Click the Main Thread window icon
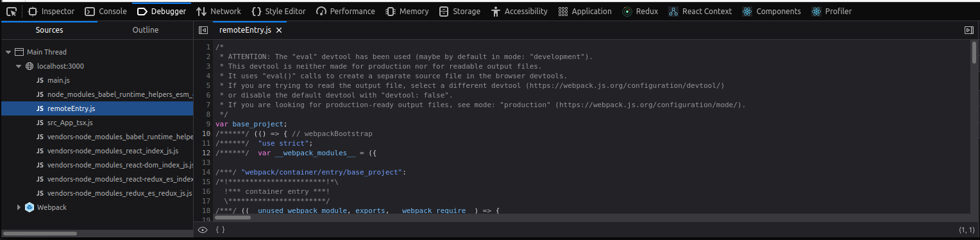980x240 pixels. tap(19, 52)
